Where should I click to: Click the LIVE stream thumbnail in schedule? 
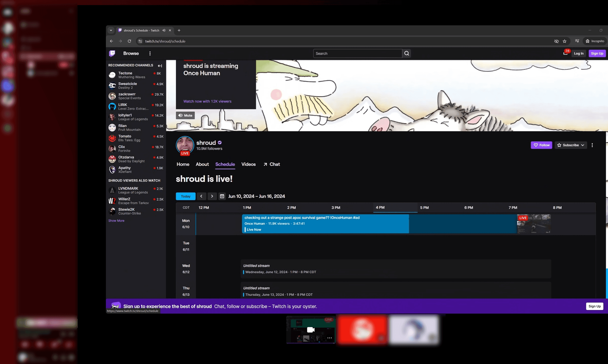coord(534,224)
